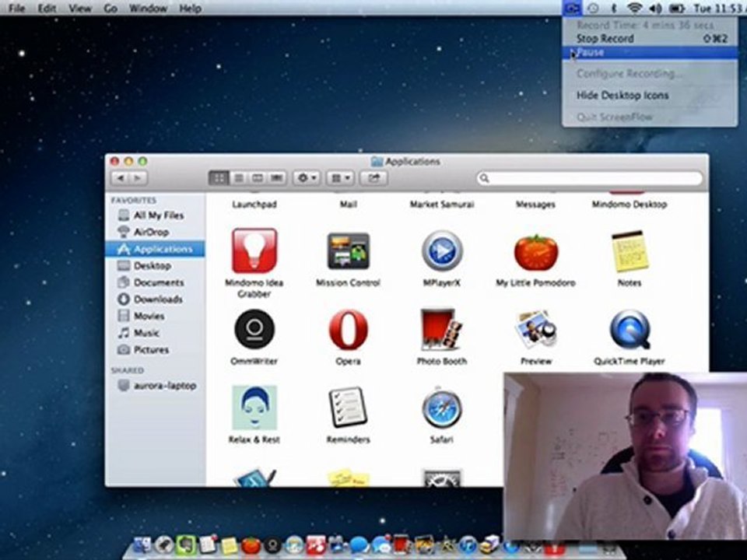Click the battery status icon
Viewport: 747px width, 560px height.
click(x=676, y=8)
